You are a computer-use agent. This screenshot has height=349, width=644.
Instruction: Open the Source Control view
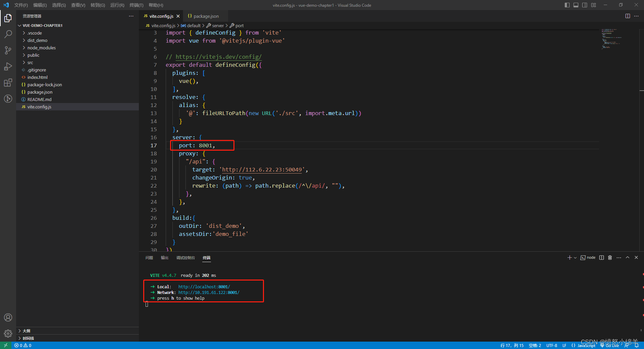[8, 50]
